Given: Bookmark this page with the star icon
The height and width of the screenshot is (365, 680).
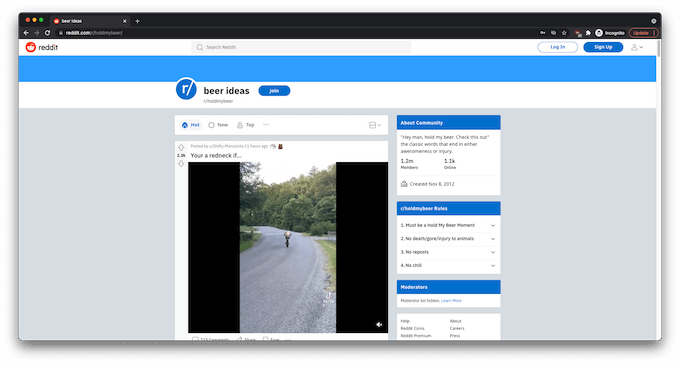Looking at the screenshot, I should [564, 33].
